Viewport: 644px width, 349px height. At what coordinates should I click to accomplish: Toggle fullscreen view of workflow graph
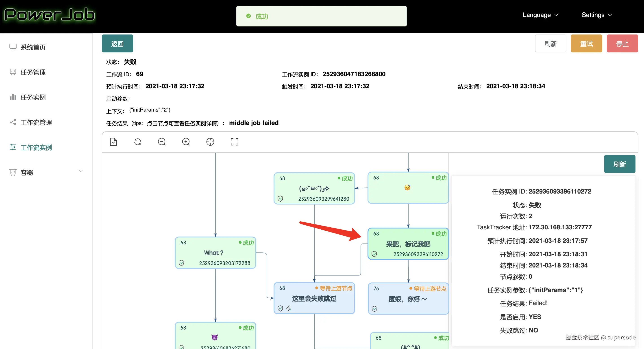coord(234,142)
